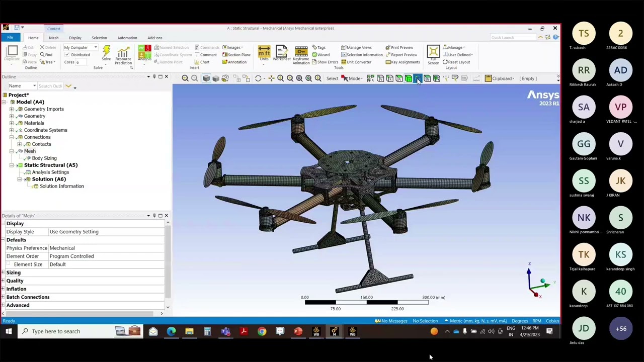Image resolution: width=644 pixels, height=362 pixels.
Task: Expand the Geometry Imports tree node
Action: click(x=12, y=109)
